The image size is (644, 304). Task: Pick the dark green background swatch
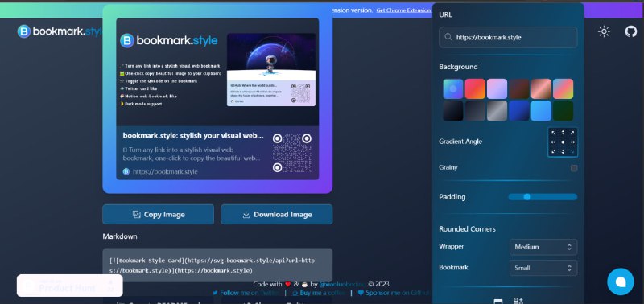(563, 111)
